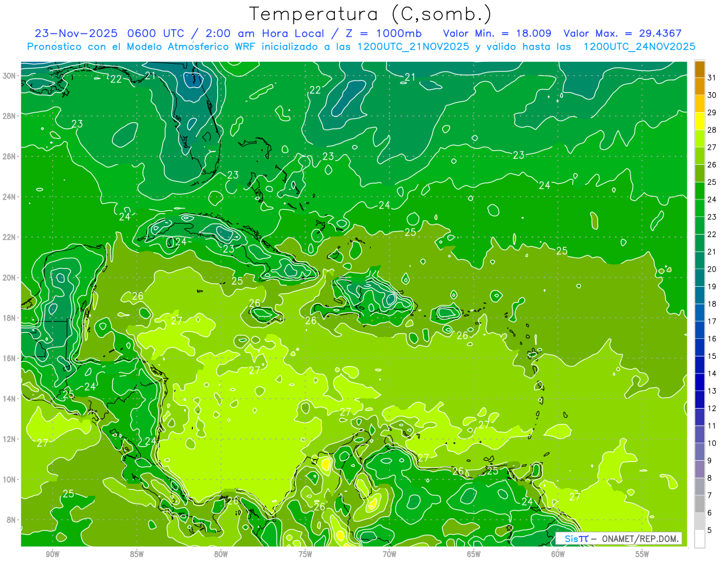Select the '7' label on the color scale
The width and height of the screenshot is (728, 562).
point(710,495)
